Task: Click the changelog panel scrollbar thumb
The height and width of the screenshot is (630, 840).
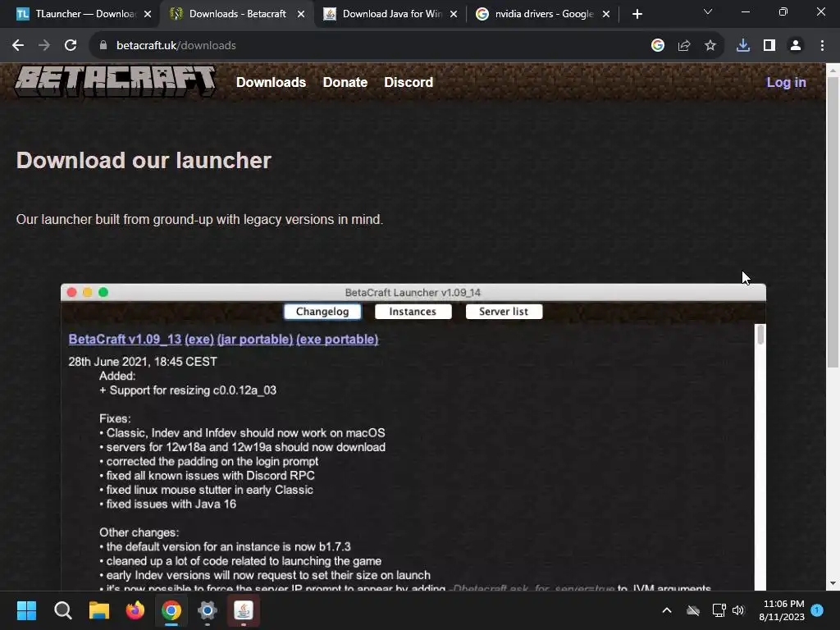Action: click(x=760, y=335)
